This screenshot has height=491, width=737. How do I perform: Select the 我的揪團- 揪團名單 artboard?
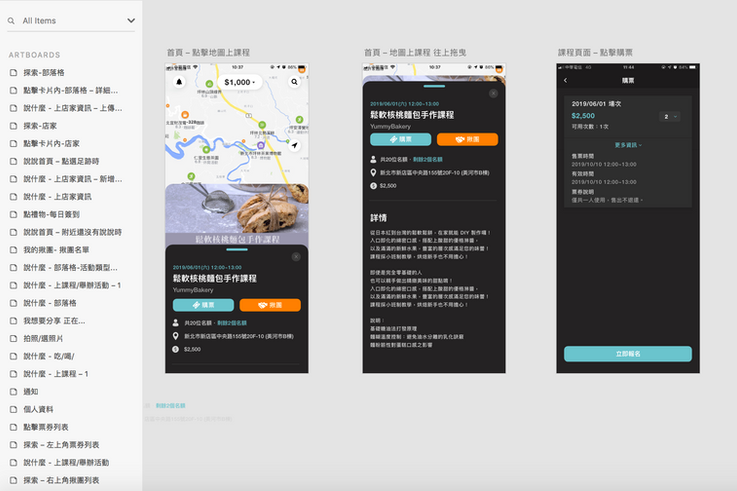56,250
